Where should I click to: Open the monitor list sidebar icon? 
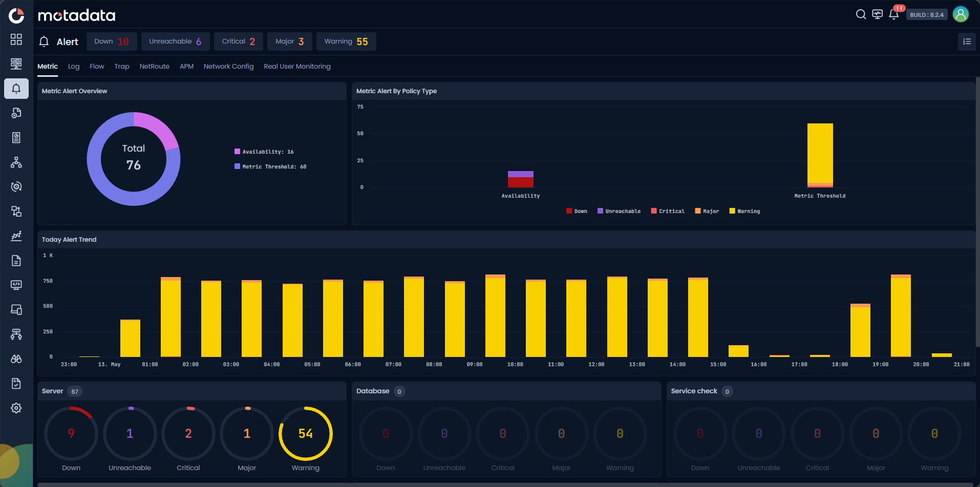click(16, 64)
